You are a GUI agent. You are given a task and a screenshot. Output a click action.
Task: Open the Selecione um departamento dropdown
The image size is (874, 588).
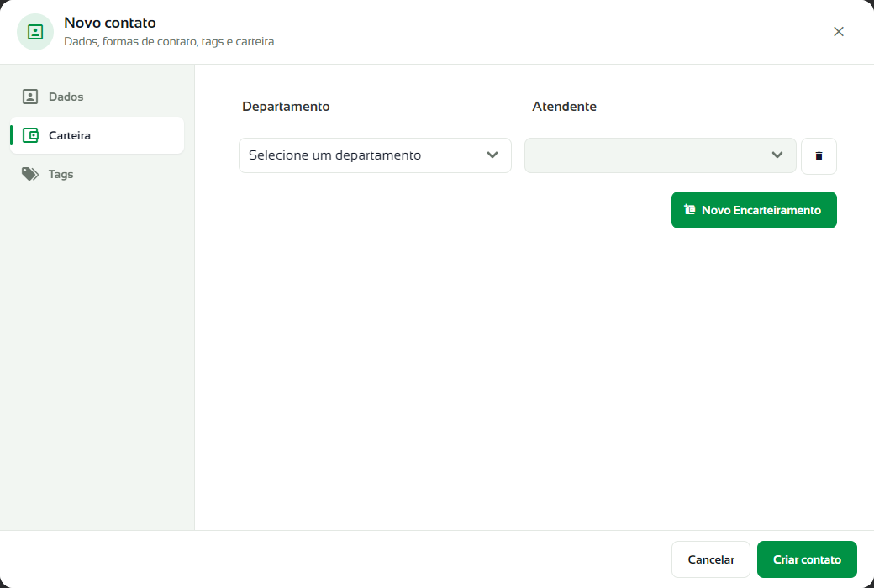point(375,155)
